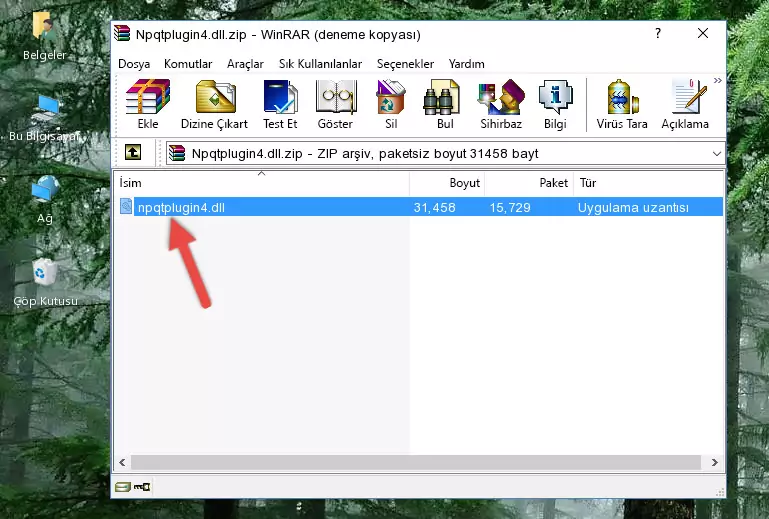
Task: Click the Virüs Tara scan icon
Action: tap(622, 104)
